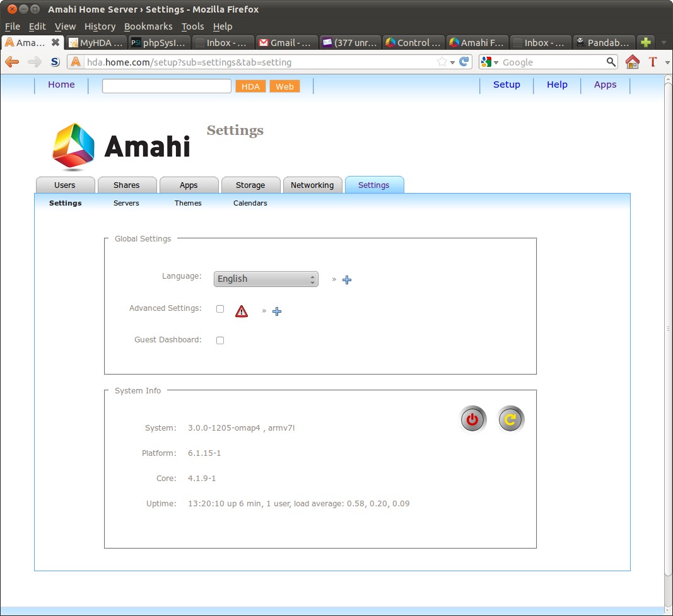Open the toolbar overflow arrow beside T icon
Image resolution: width=673 pixels, height=616 pixels.
(x=667, y=62)
